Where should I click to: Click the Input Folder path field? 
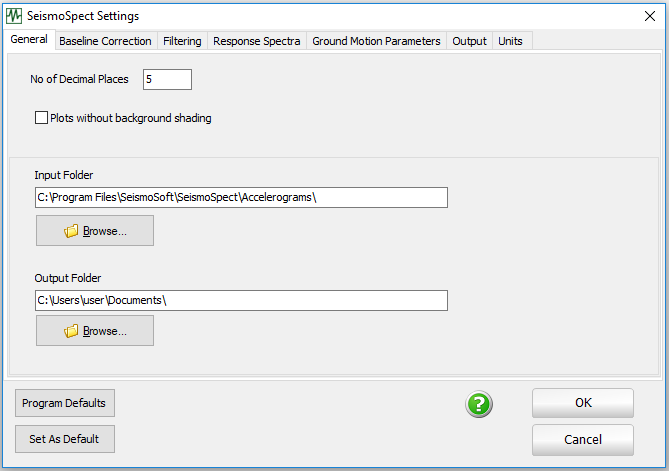point(241,197)
